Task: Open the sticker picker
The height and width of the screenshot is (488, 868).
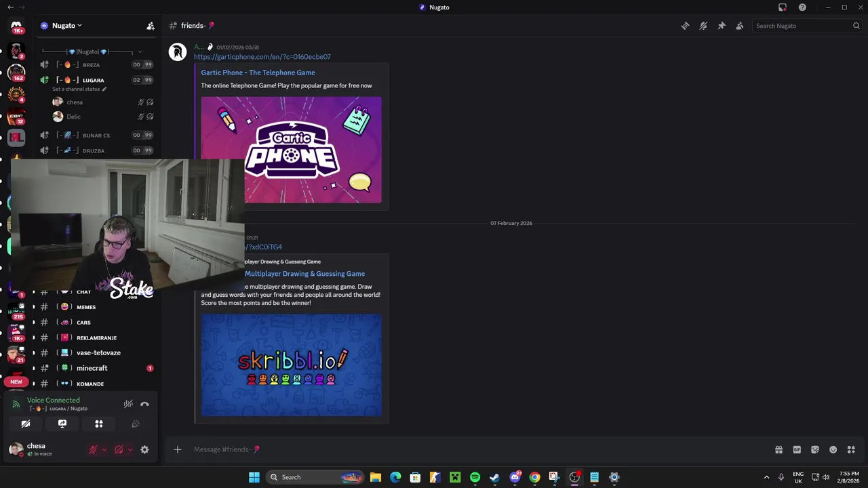Action: point(815,449)
